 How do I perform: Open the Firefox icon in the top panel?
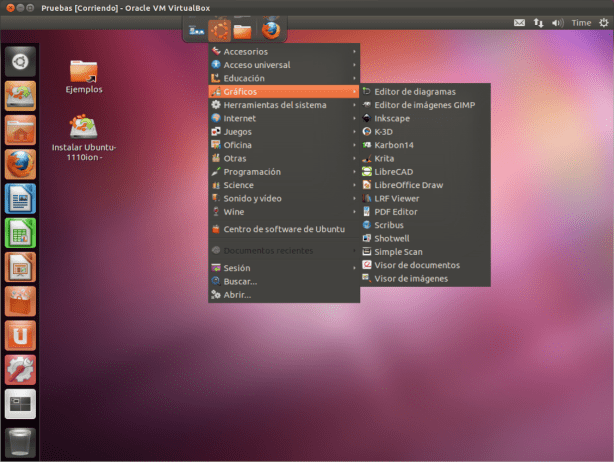(x=270, y=30)
